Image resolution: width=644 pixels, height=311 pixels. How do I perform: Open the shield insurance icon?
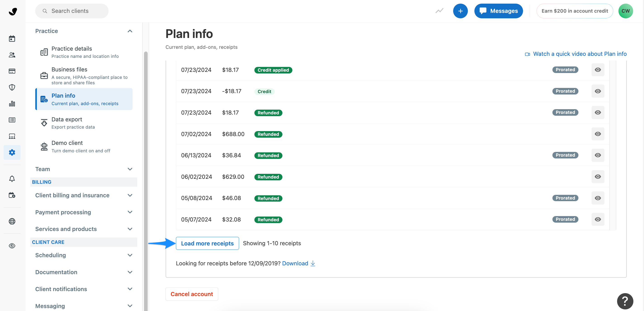(12, 87)
